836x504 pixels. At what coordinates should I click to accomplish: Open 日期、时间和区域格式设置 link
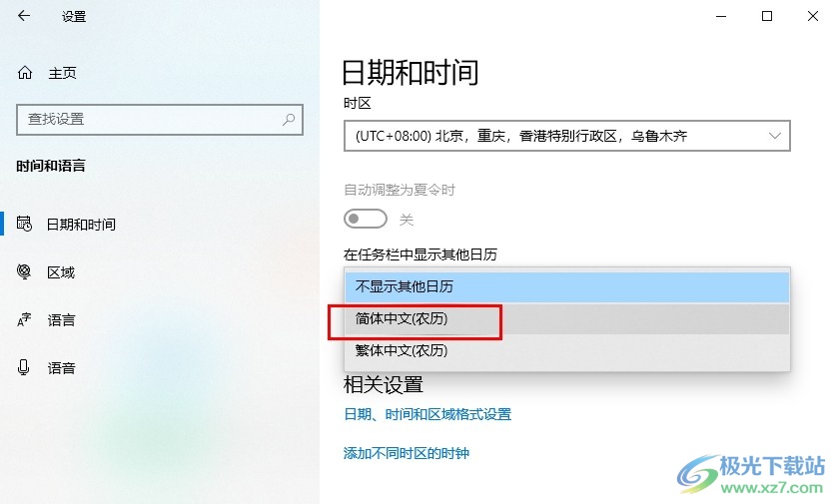[x=427, y=414]
